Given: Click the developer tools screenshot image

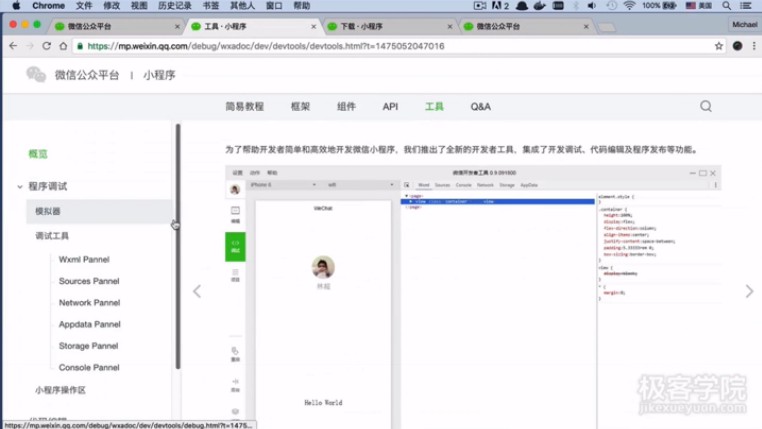Looking at the screenshot, I should click(473, 296).
